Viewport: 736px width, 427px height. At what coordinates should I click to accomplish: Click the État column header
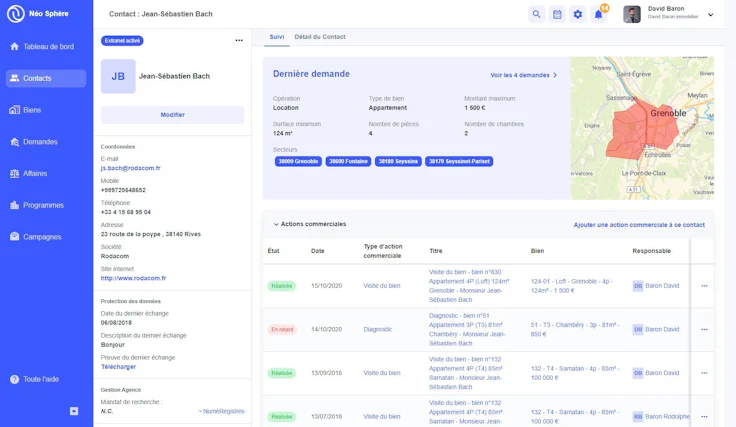tap(273, 251)
